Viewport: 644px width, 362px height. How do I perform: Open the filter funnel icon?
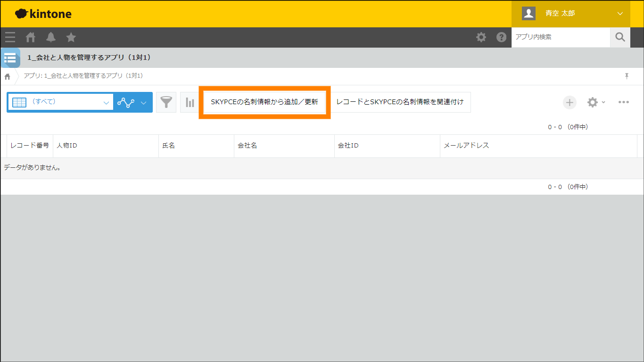click(166, 102)
